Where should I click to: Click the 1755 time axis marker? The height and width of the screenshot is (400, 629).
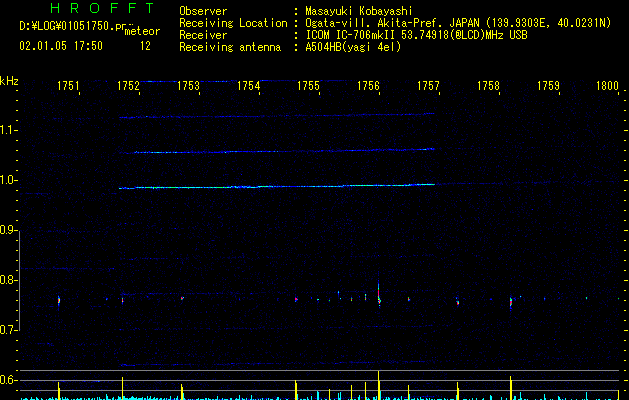coord(308,86)
